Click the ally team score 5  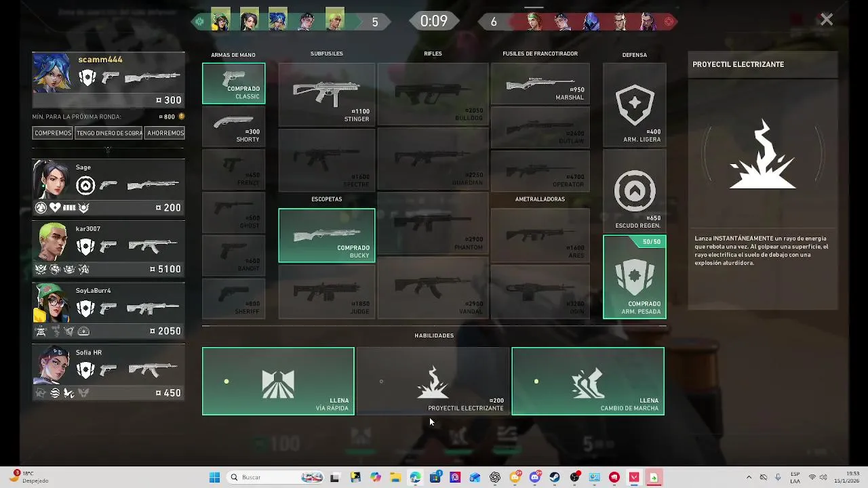pos(375,22)
